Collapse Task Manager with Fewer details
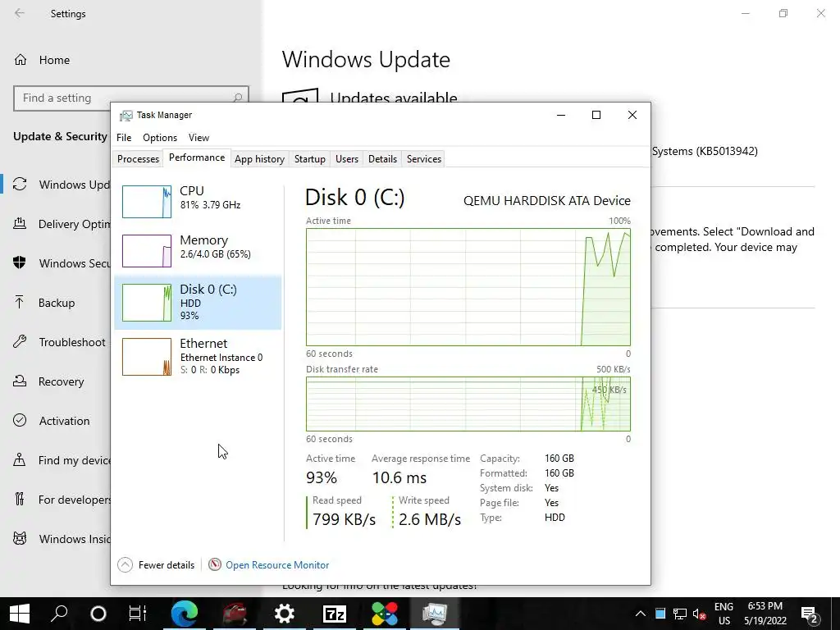 tap(156, 565)
